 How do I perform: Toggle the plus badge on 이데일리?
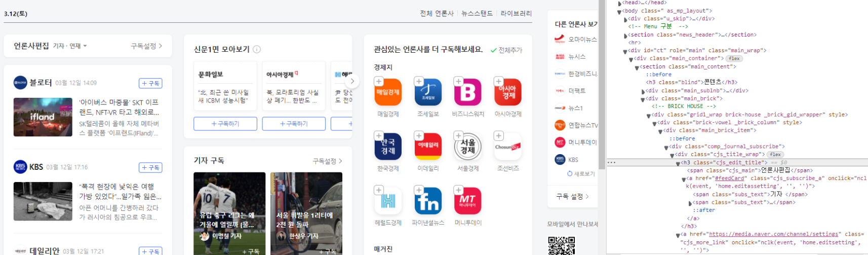pyautogui.click(x=418, y=136)
